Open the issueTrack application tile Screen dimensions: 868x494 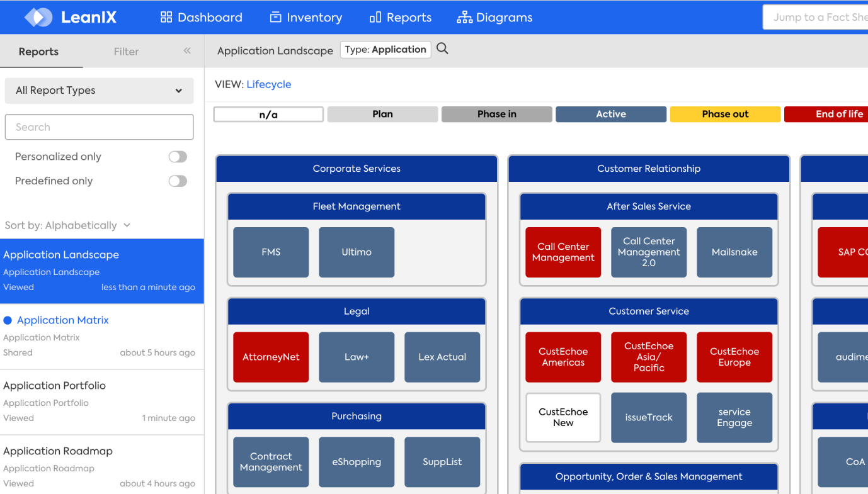tap(649, 418)
